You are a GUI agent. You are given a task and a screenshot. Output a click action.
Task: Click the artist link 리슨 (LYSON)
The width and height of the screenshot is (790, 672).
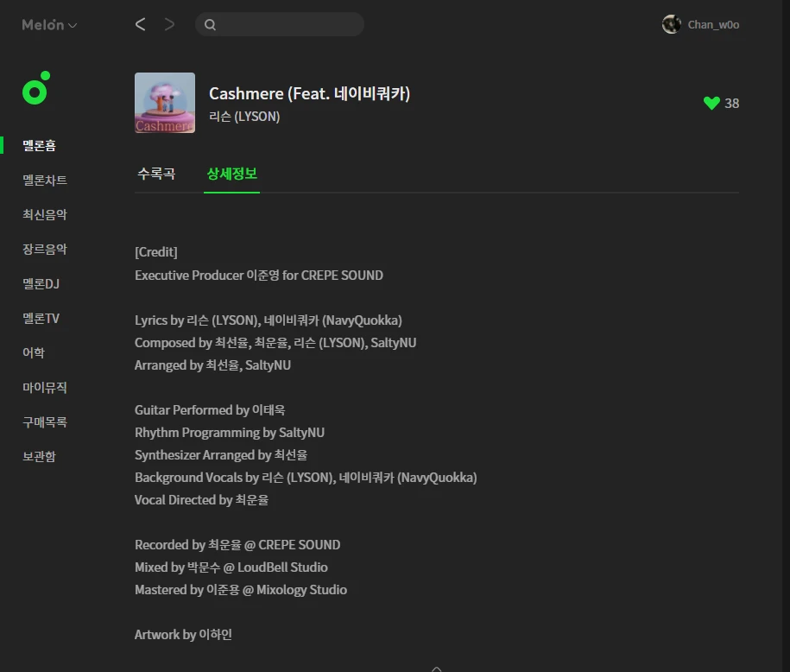click(244, 117)
